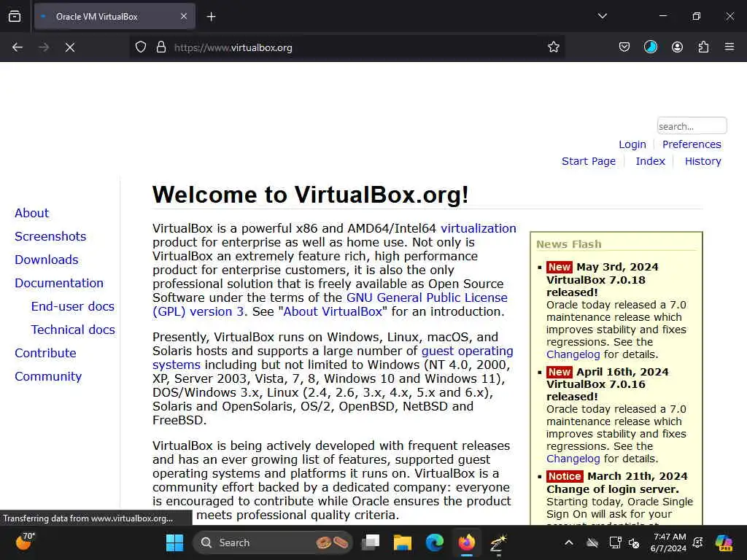Click the taskbar Search box

(x=273, y=542)
